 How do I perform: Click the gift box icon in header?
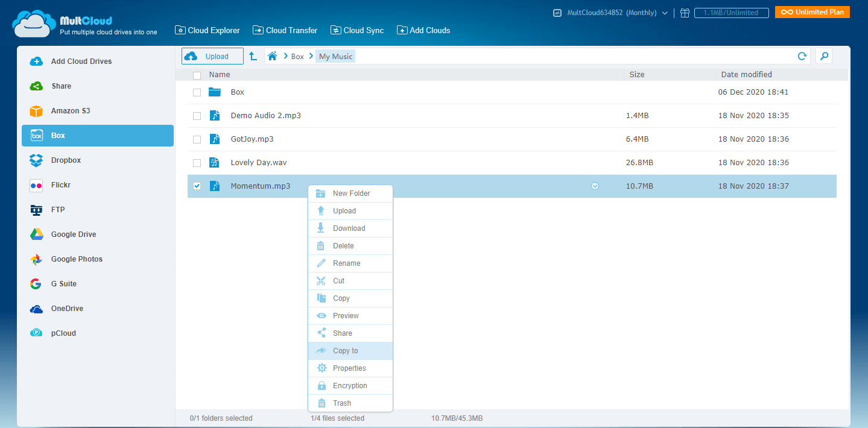click(685, 13)
